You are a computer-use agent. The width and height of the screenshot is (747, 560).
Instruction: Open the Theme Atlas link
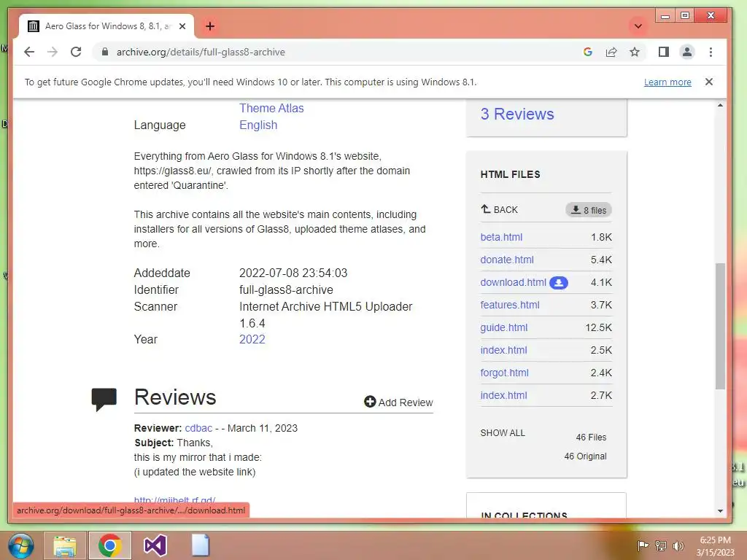271,108
